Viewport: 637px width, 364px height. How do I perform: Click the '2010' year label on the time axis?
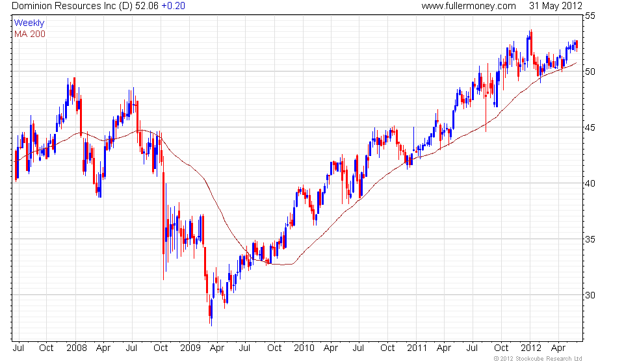(x=304, y=348)
